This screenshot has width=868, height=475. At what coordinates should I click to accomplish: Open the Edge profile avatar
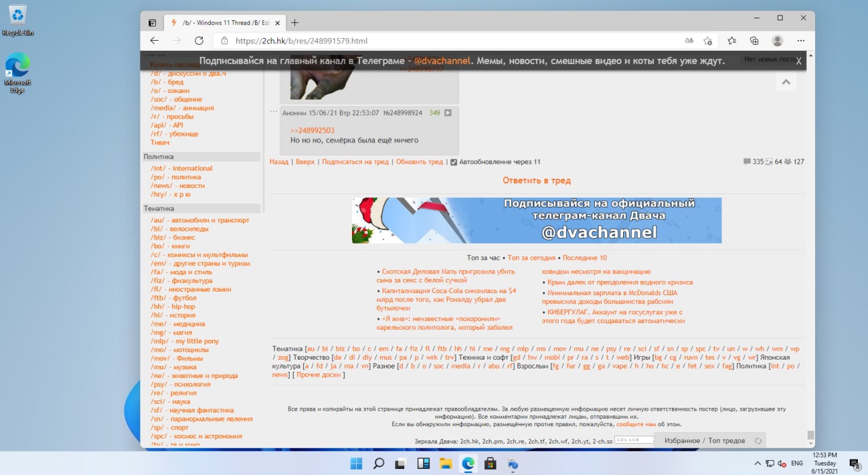pos(777,41)
